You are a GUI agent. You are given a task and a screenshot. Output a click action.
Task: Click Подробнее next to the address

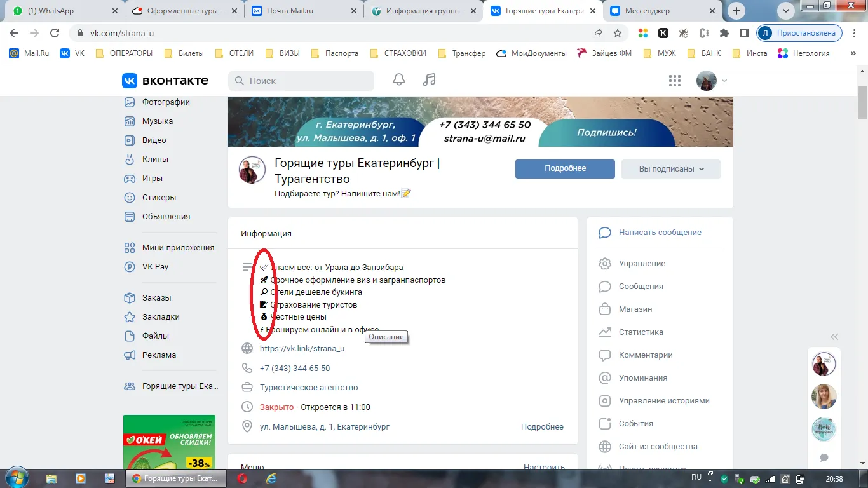coord(542,427)
